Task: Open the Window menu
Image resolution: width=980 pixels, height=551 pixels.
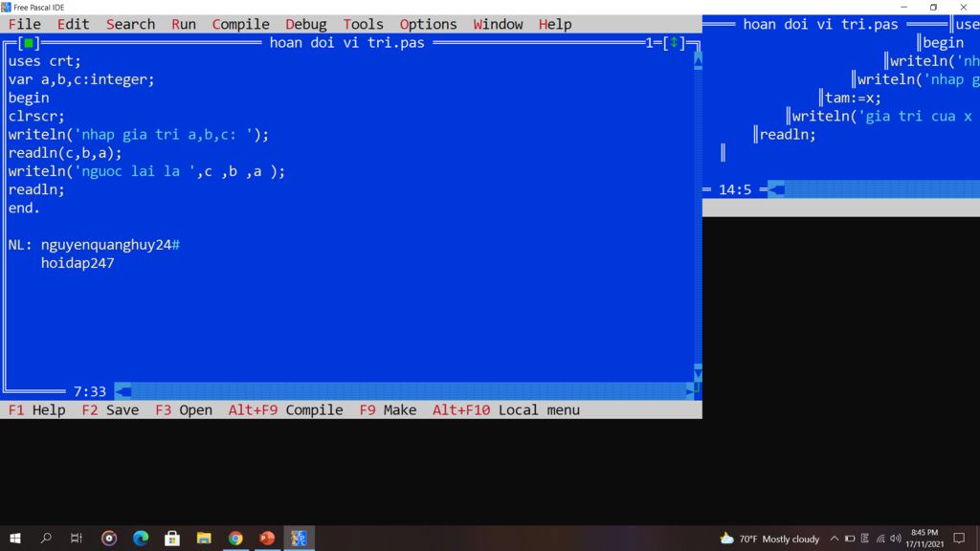Action: pos(498,24)
